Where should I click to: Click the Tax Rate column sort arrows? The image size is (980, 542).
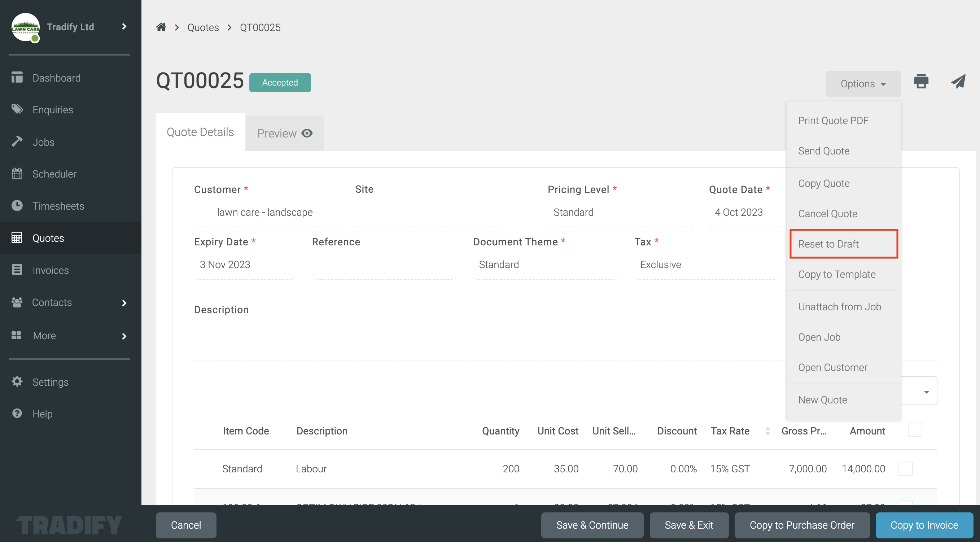coord(767,430)
